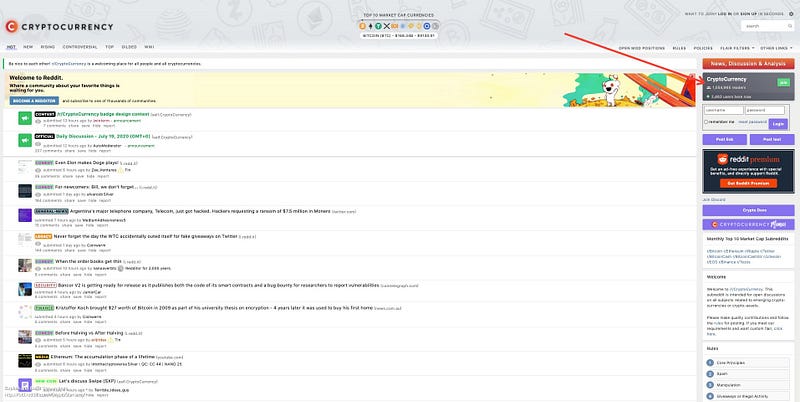
Task: Click the gear icon beside the sign up text
Action: coord(791,14)
